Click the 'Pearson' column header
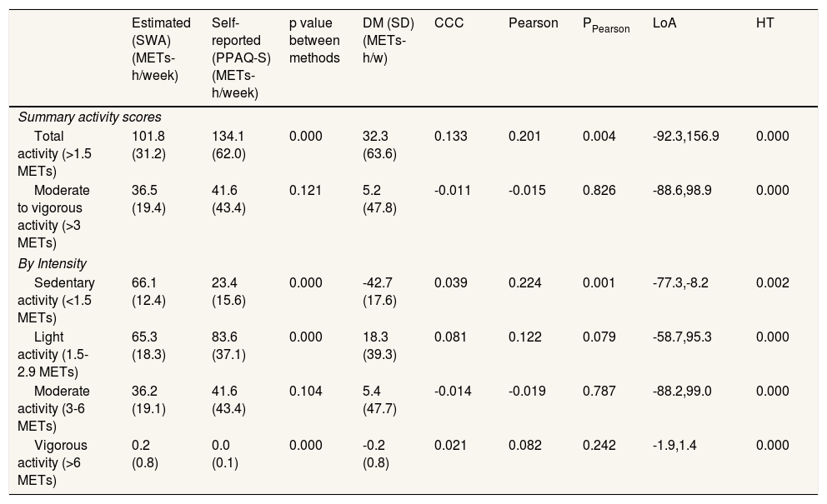 [533, 23]
